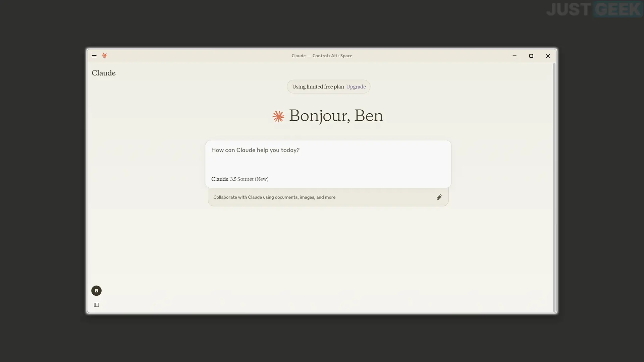This screenshot has width=644, height=362.
Task: Click the "Using limited free plan" text
Action: pyautogui.click(x=318, y=87)
